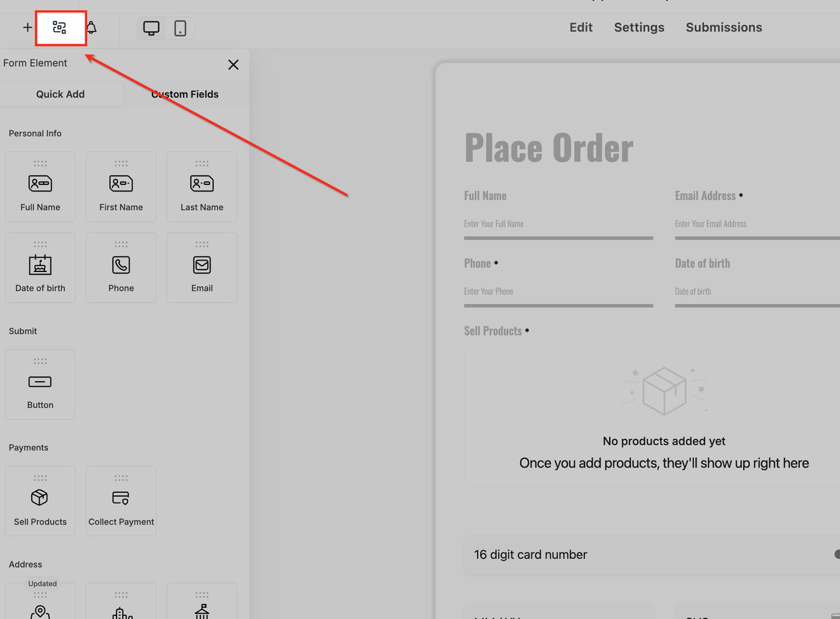Open the Settings tab

point(639,28)
